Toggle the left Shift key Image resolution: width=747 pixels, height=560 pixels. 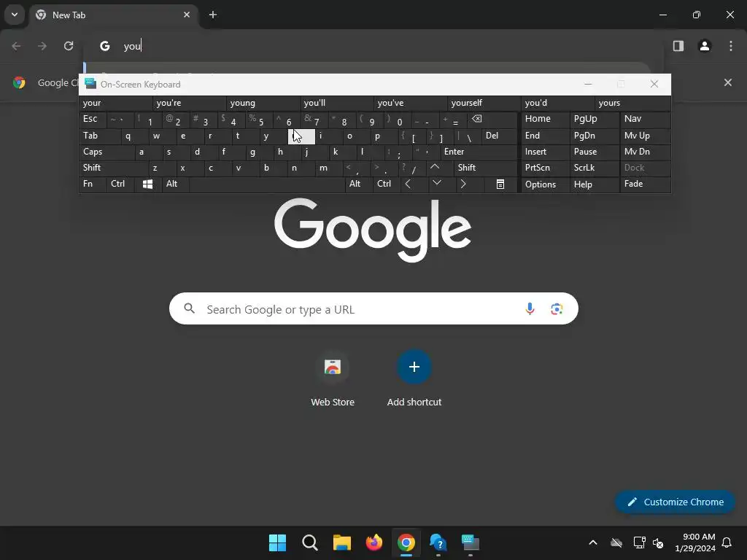tap(114, 168)
